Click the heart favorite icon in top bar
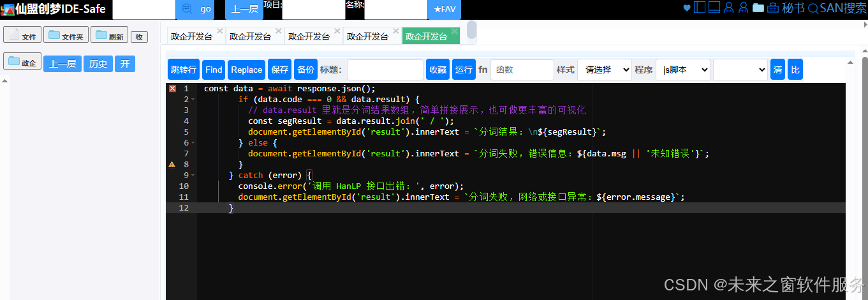The width and height of the screenshot is (868, 300). (687, 8)
